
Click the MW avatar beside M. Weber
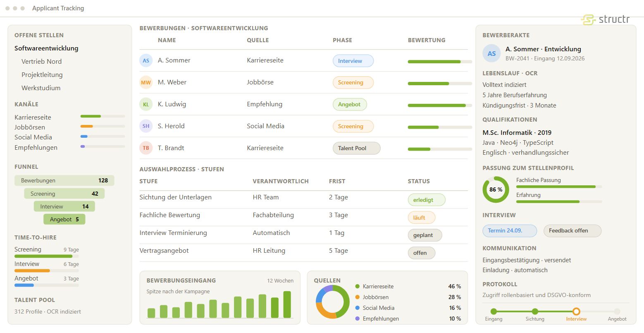(x=146, y=82)
